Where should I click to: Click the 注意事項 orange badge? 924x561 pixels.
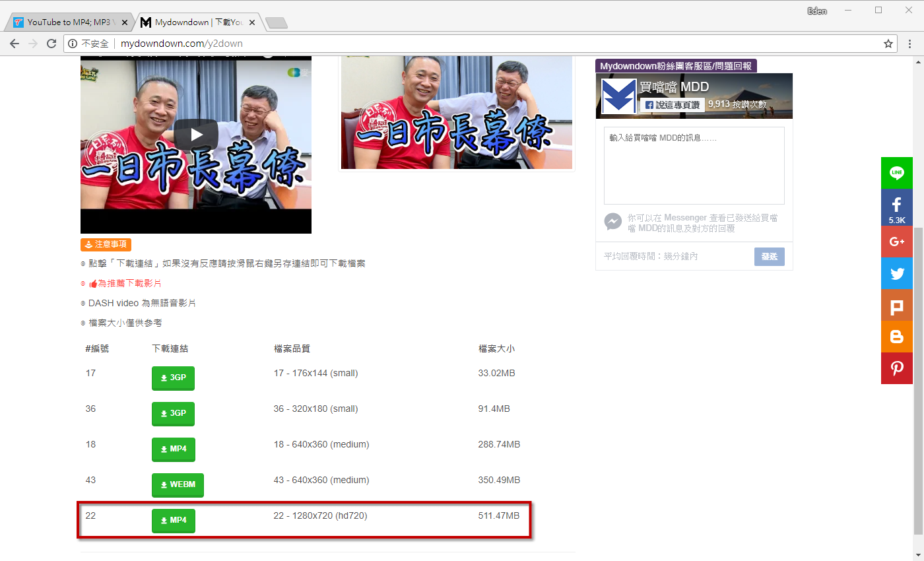click(106, 245)
